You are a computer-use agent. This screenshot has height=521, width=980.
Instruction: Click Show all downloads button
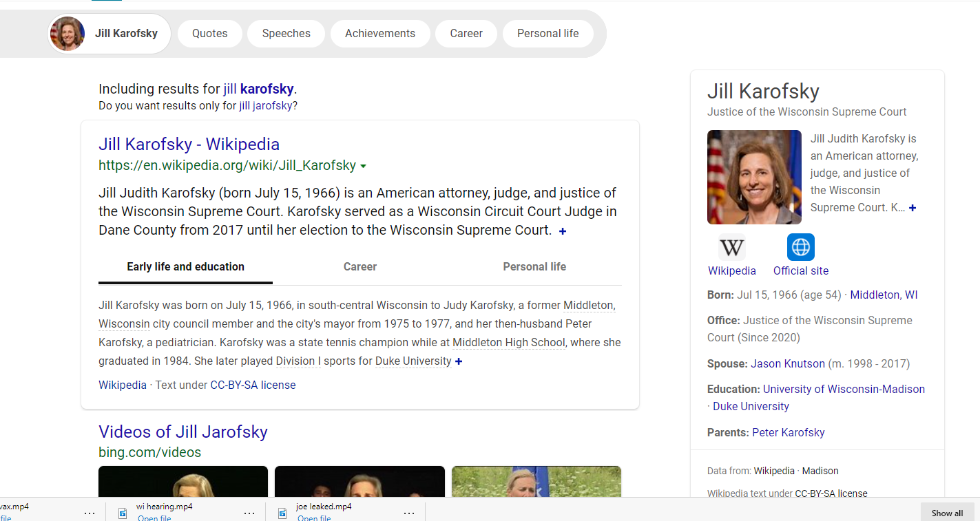pos(947,513)
